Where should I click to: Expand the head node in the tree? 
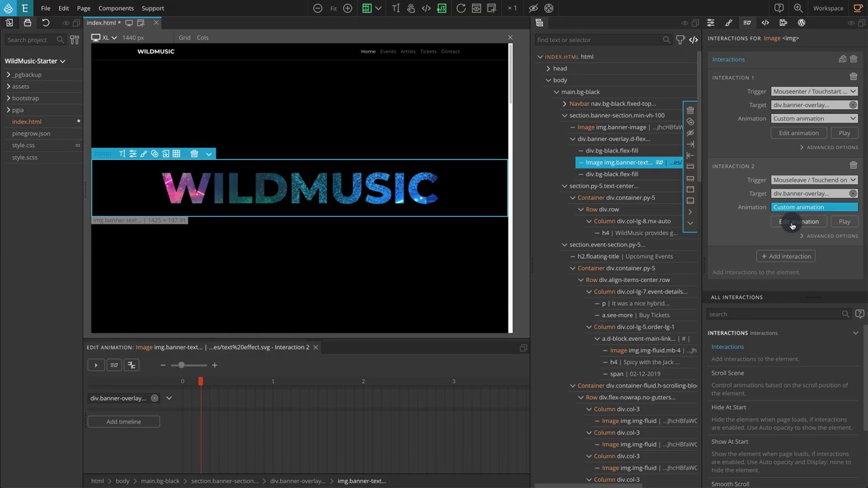click(549, 68)
